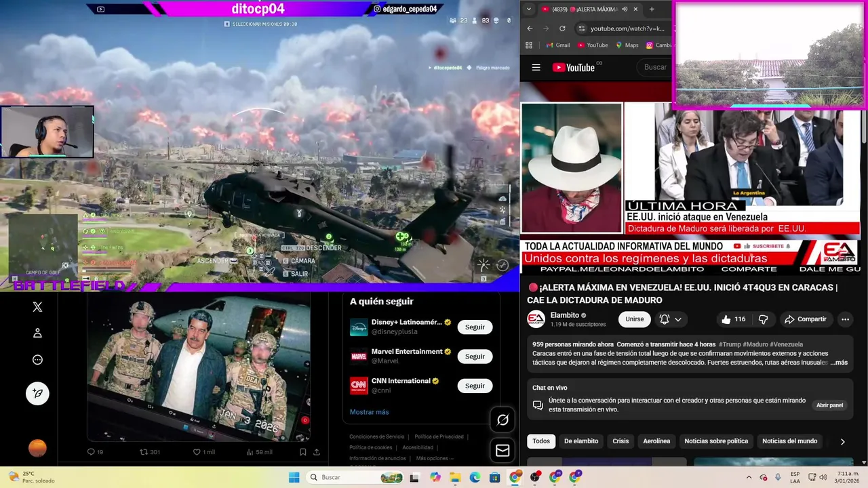Open the Grok floating button

coord(502,420)
